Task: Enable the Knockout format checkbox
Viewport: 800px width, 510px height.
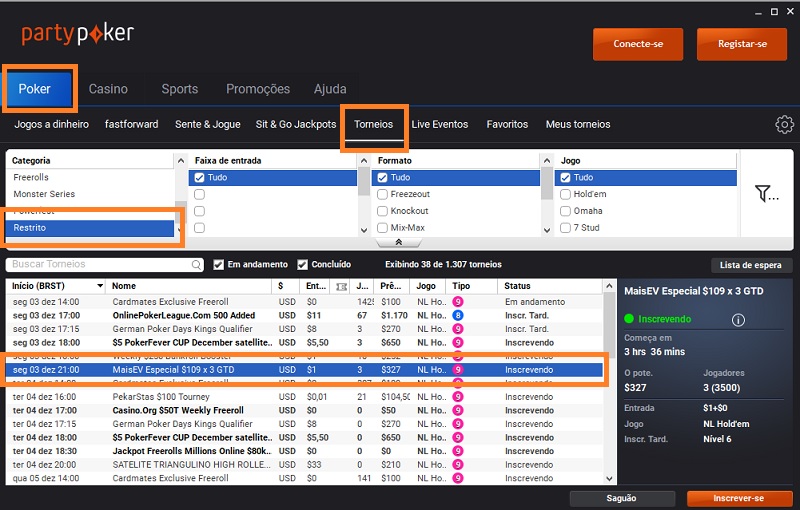Action: [x=382, y=211]
